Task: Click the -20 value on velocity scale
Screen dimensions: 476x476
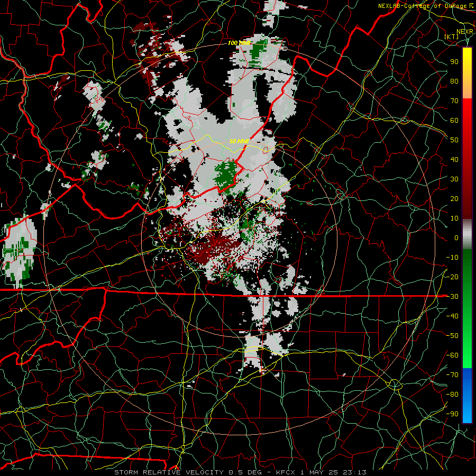Action: (452, 277)
